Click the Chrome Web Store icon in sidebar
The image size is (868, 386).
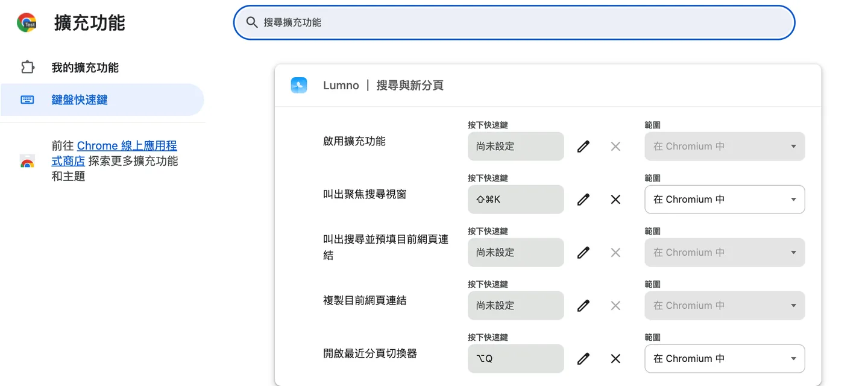(x=27, y=161)
